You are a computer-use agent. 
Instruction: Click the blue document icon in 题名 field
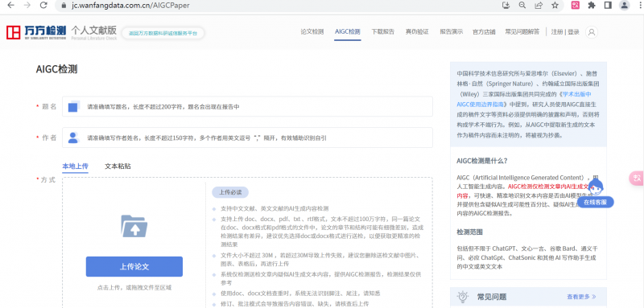[73, 107]
